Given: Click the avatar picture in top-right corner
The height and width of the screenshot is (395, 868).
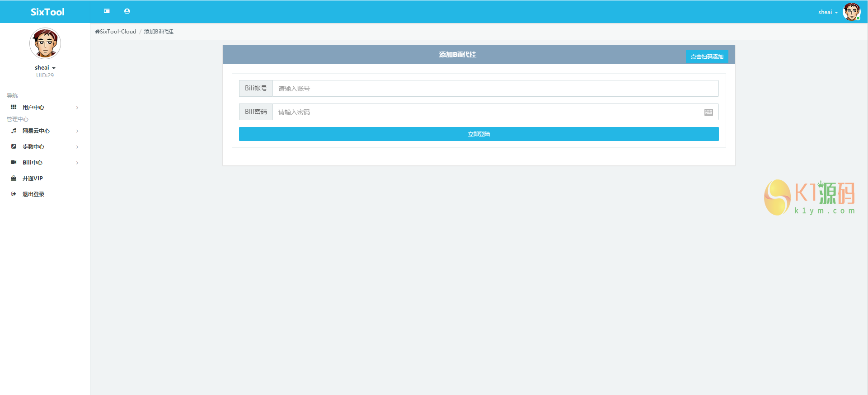Looking at the screenshot, I should [851, 12].
